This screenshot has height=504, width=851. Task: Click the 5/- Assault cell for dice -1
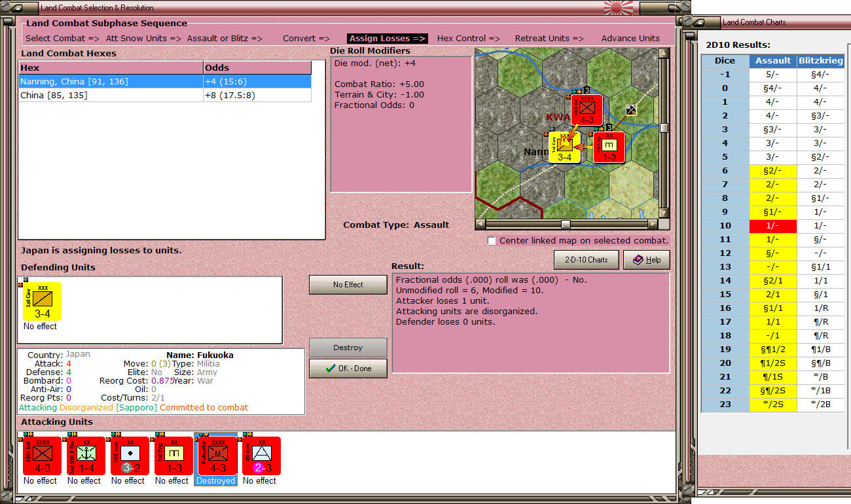point(773,75)
